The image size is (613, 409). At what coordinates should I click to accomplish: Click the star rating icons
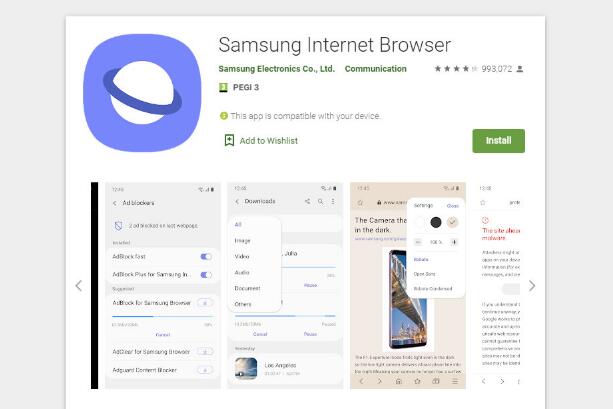tap(456, 69)
